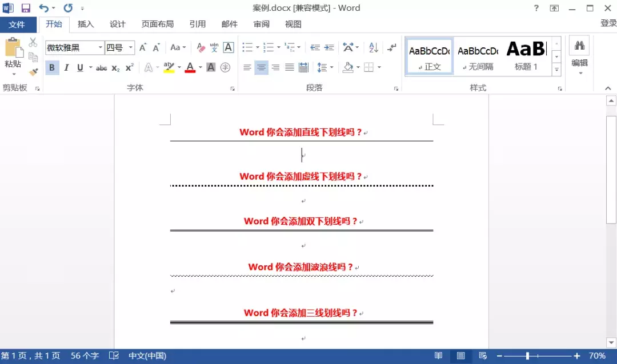Select the Subscript icon
Viewport: 617px width, 364px height.
[114, 67]
